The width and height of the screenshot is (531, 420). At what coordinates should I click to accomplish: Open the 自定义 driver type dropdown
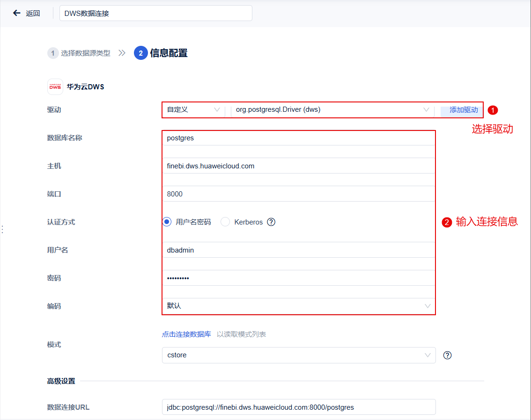[x=193, y=109]
